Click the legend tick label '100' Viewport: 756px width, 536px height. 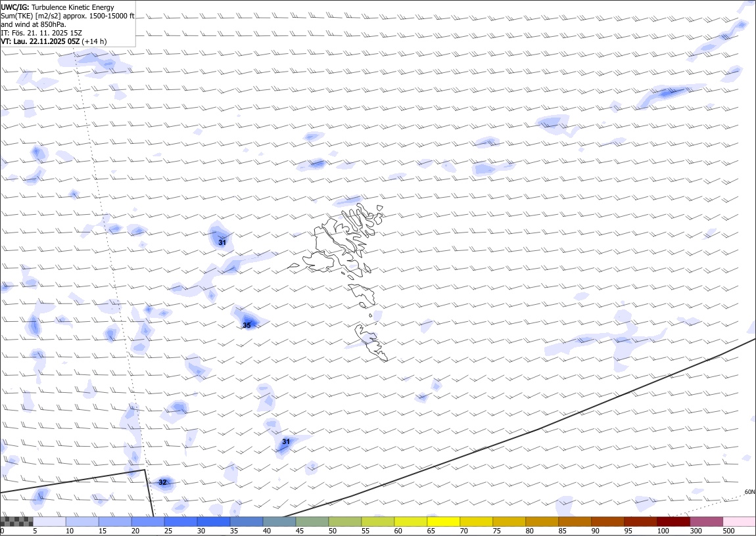coord(662,531)
